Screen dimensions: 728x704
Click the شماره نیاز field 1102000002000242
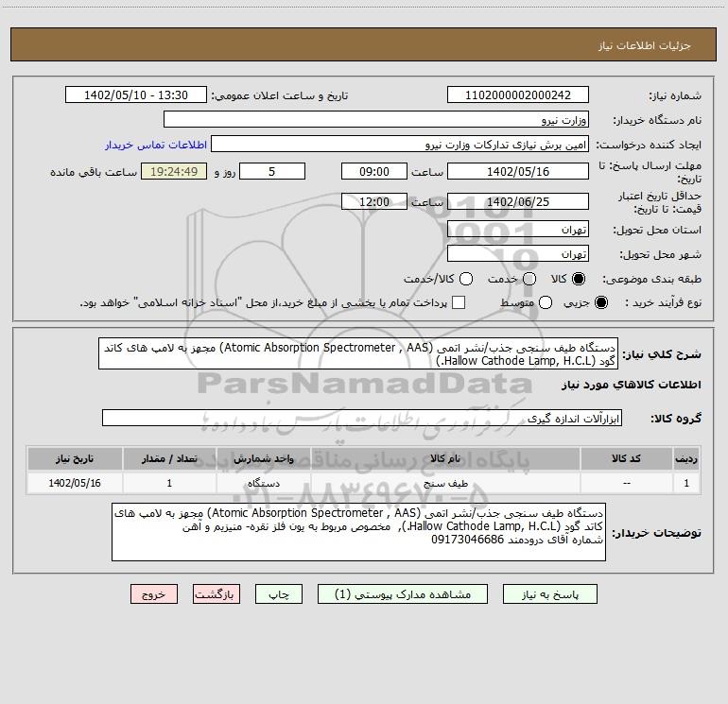pos(518,94)
